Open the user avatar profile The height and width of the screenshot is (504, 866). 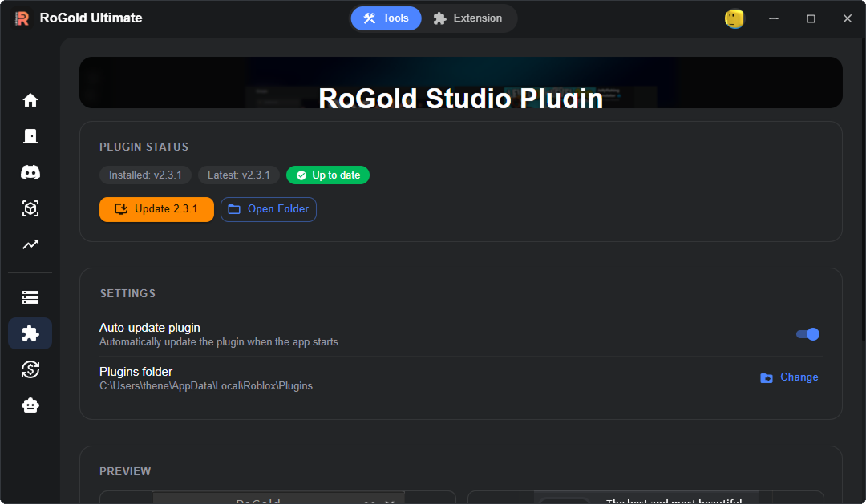(734, 19)
